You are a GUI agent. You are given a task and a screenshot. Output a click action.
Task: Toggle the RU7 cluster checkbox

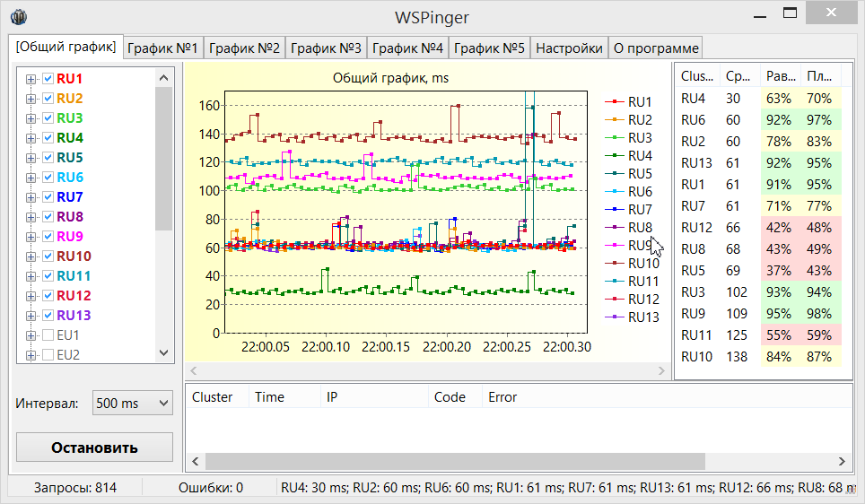point(48,197)
